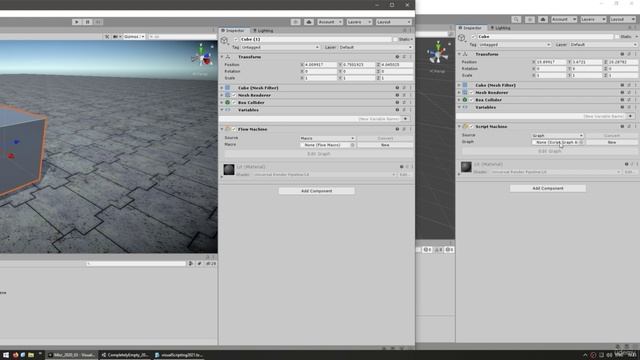Image resolution: width=640 pixels, height=360 pixels.
Task: Toggle the Flow Machine enabled checkbox
Action: tap(234, 129)
